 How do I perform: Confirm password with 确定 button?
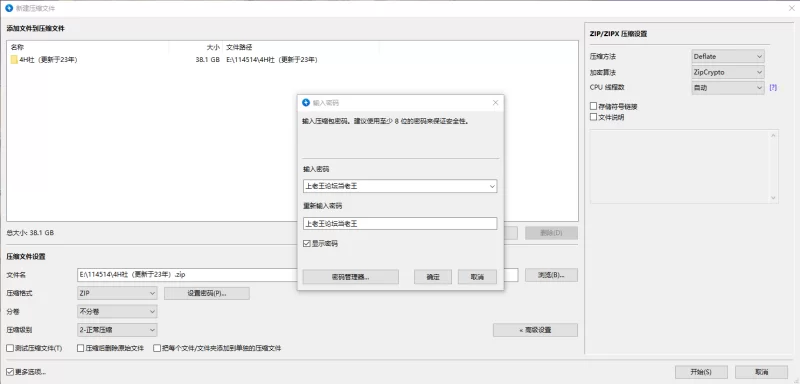pyautogui.click(x=433, y=277)
